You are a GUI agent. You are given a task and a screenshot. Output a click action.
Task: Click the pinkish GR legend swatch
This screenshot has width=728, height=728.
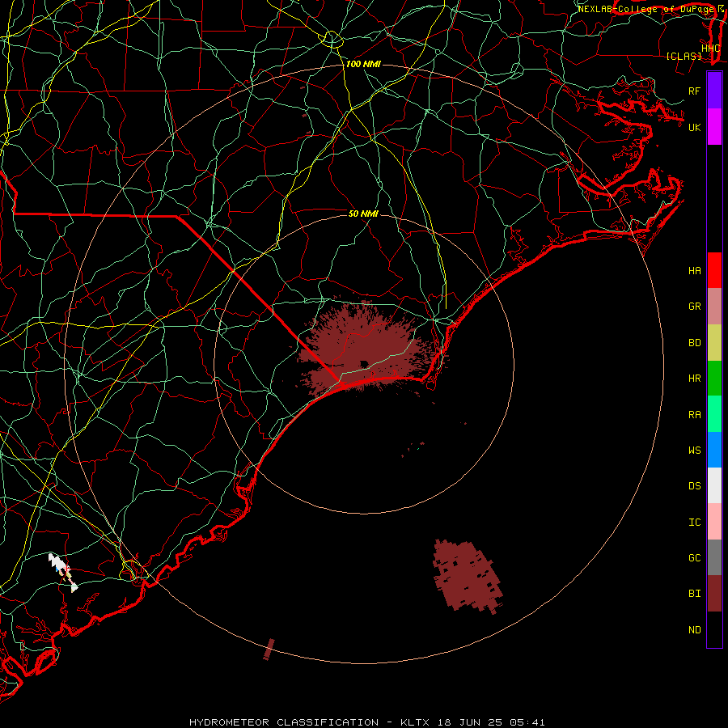[714, 307]
